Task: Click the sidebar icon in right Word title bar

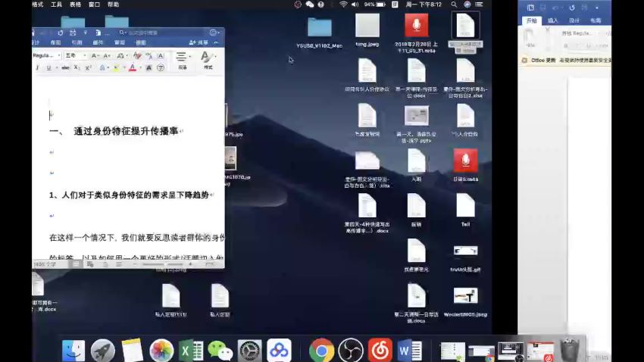Action: click(x=530, y=8)
